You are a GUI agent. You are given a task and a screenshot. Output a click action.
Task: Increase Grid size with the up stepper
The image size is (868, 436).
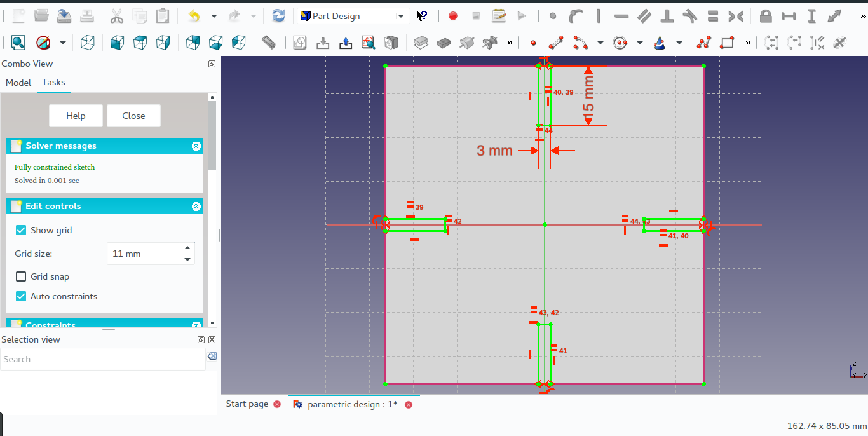click(187, 249)
